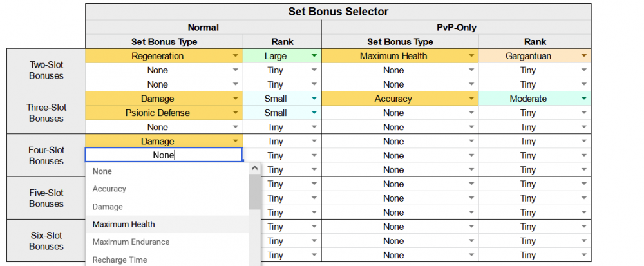Viewport: 644px width, 266px height.
Task: Click the PvP-Only column header
Action: coord(455,28)
